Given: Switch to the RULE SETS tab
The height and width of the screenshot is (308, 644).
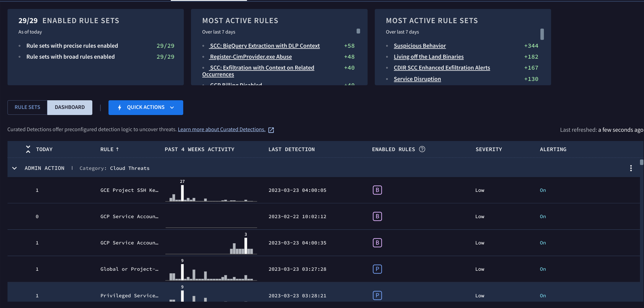Looking at the screenshot, I should [27, 107].
